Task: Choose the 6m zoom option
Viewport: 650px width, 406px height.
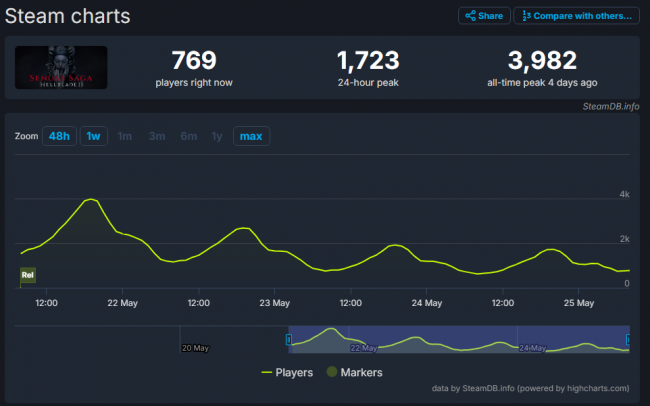Action: click(189, 136)
